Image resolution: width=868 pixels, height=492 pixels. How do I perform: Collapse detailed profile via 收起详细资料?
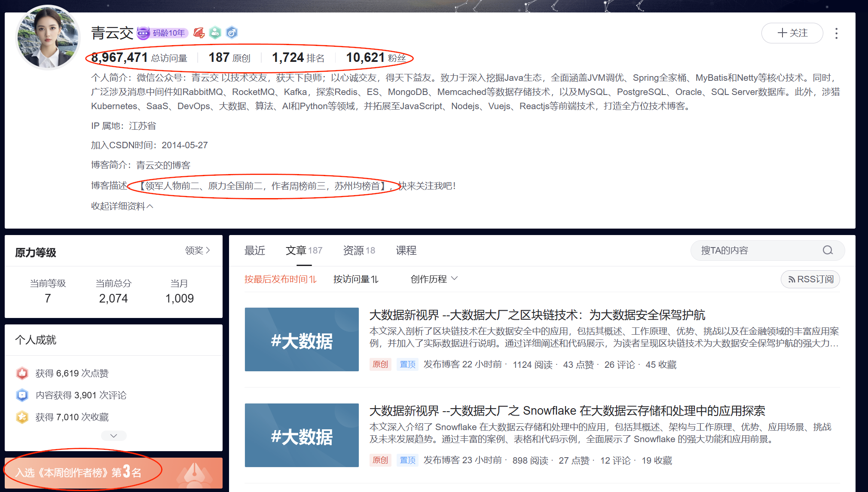tap(122, 206)
